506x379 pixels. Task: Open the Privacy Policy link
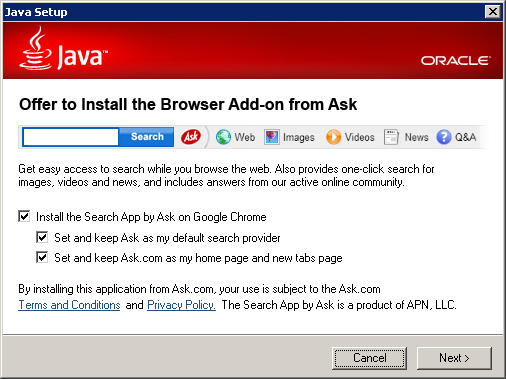[x=181, y=305]
